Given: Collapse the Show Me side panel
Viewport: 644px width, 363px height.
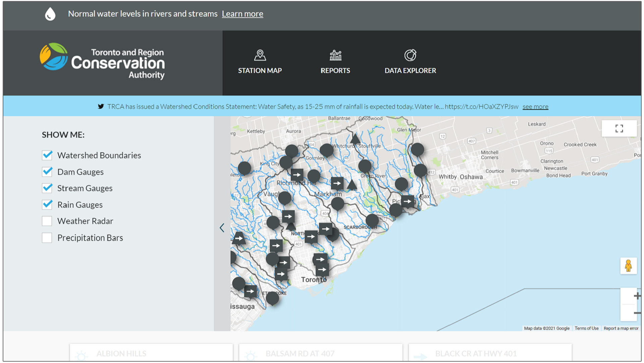Looking at the screenshot, I should pos(222,228).
